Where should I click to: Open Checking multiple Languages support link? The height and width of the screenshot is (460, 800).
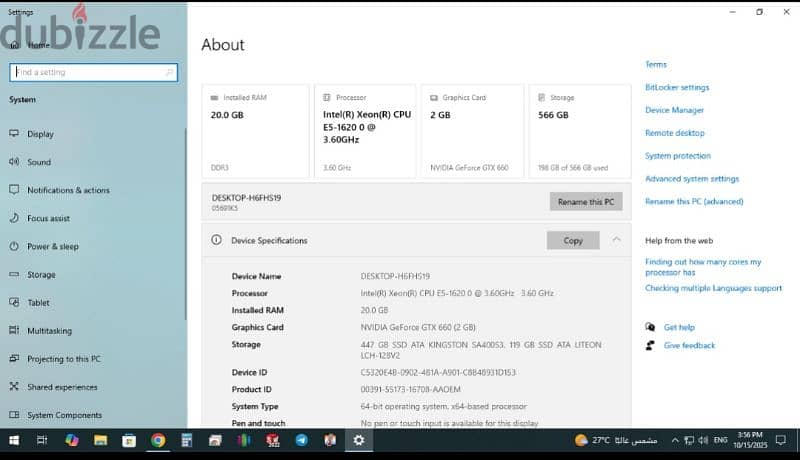[x=713, y=288]
